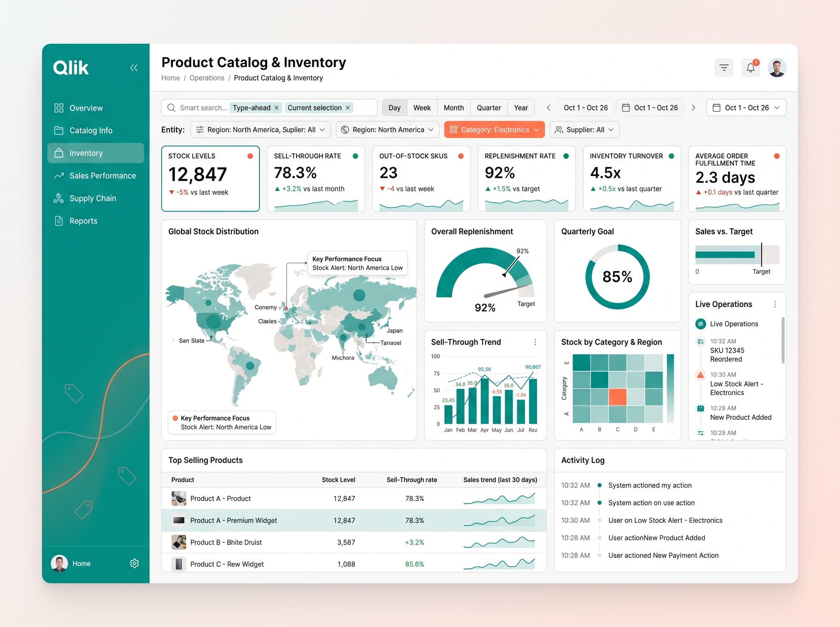Open Overview in the sidebar

tap(95, 108)
